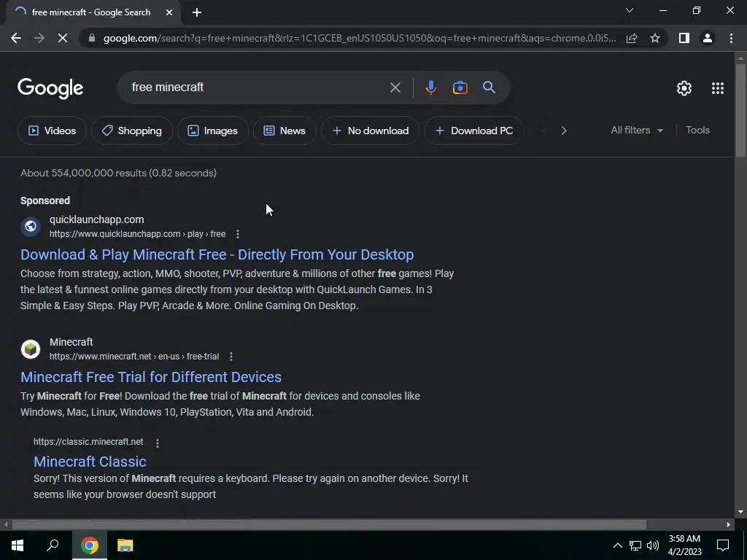Open the network status tray icon
The width and height of the screenshot is (747, 560).
(x=635, y=545)
